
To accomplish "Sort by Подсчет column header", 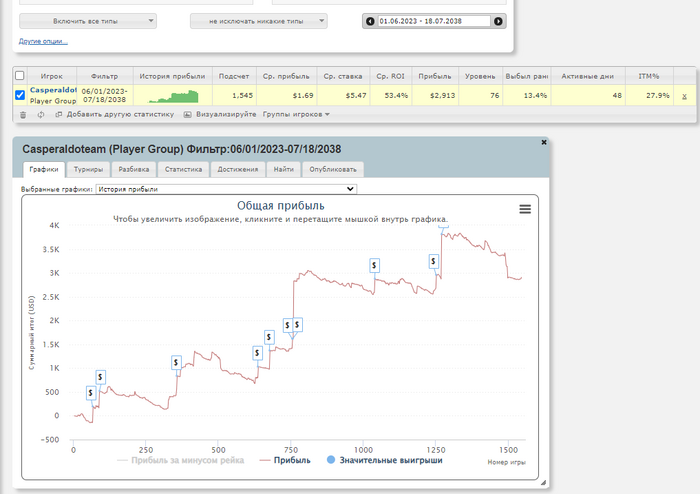I will (234, 76).
